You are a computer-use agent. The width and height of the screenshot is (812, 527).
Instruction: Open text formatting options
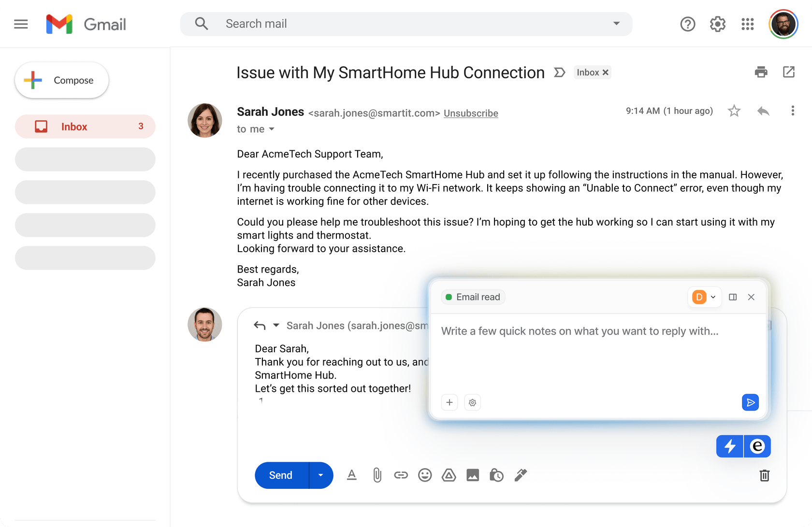(x=352, y=475)
